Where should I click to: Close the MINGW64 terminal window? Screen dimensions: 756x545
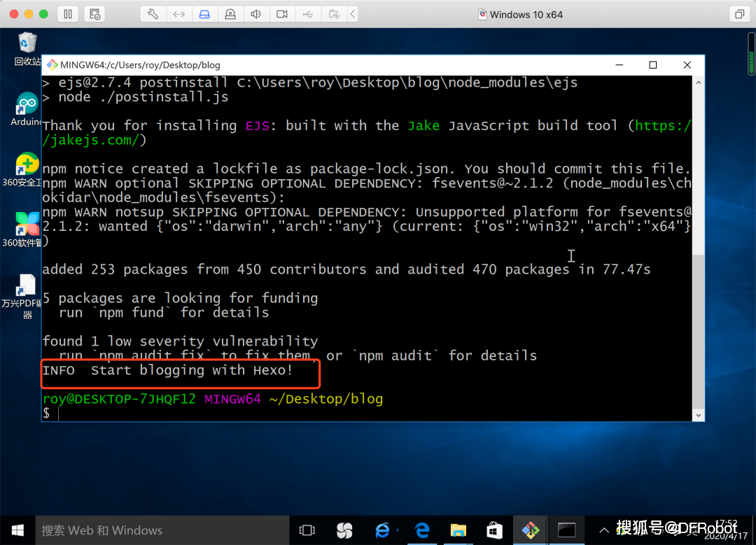[x=687, y=64]
